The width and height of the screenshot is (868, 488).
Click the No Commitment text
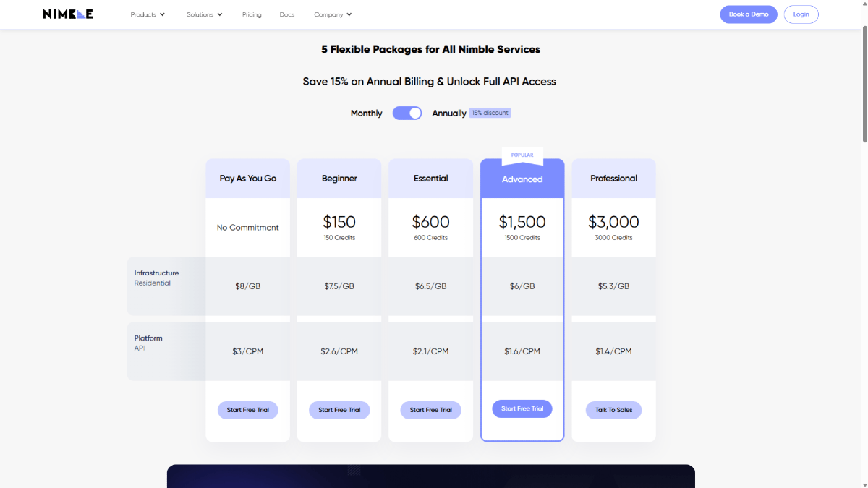click(x=248, y=228)
